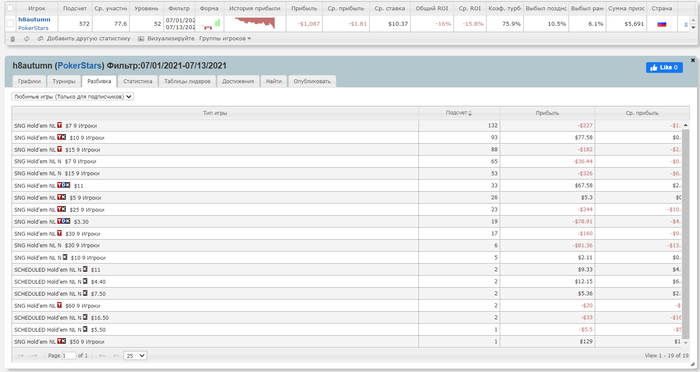Click the История прибыли profit graph
The height and width of the screenshot is (372, 700).
pyautogui.click(x=255, y=23)
